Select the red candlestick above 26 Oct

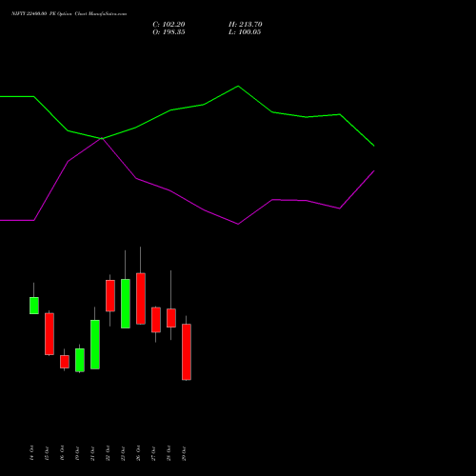(141, 299)
